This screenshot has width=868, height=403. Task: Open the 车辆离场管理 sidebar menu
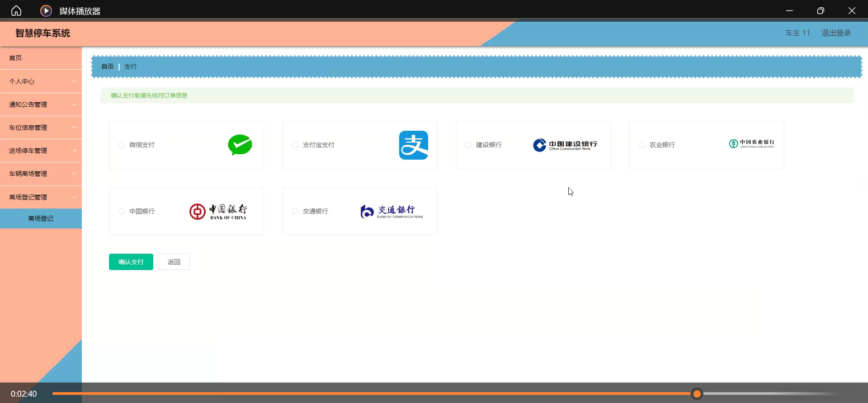tap(41, 174)
